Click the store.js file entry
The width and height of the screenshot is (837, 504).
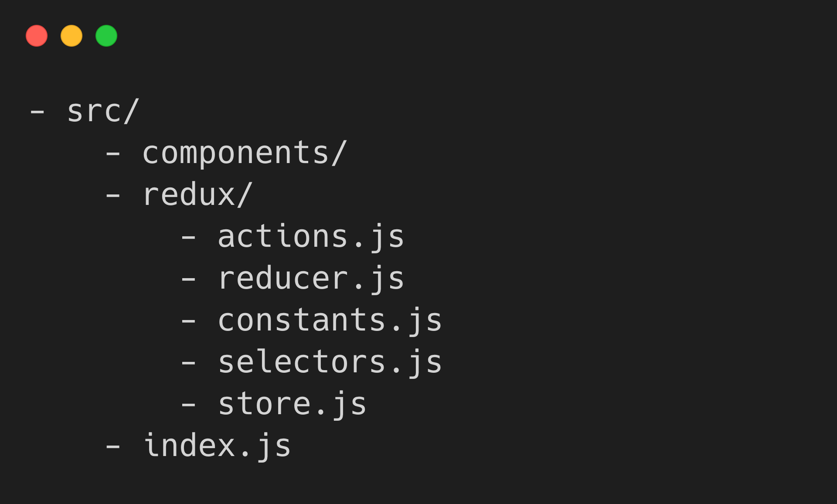click(x=292, y=404)
